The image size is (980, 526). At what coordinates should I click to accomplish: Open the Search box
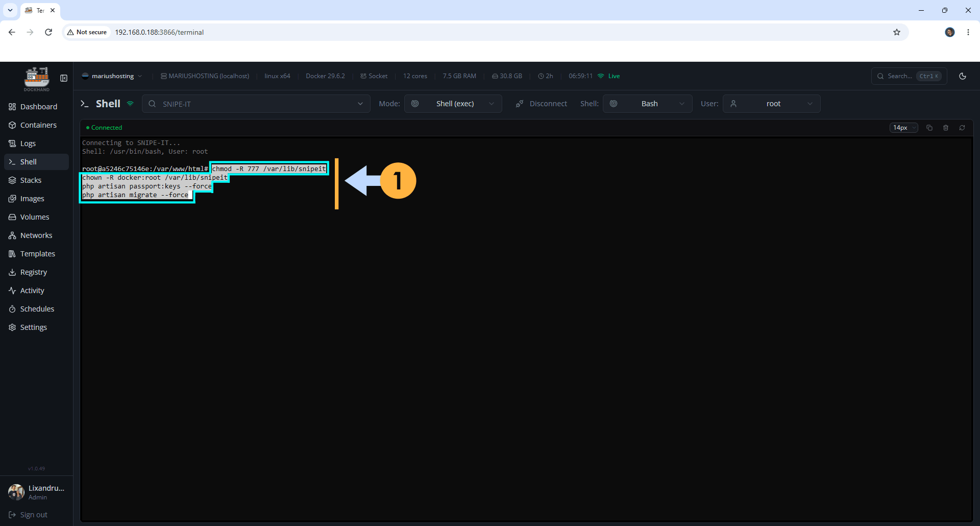coord(909,76)
